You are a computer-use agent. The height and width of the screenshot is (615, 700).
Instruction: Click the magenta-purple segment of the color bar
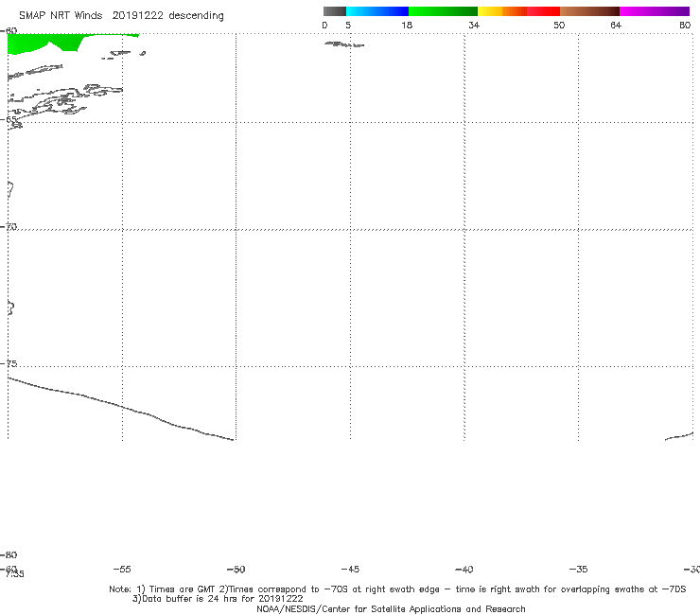655,11
